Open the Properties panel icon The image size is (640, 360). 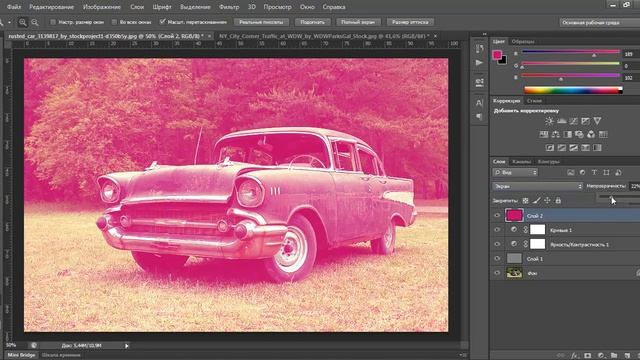click(480, 82)
